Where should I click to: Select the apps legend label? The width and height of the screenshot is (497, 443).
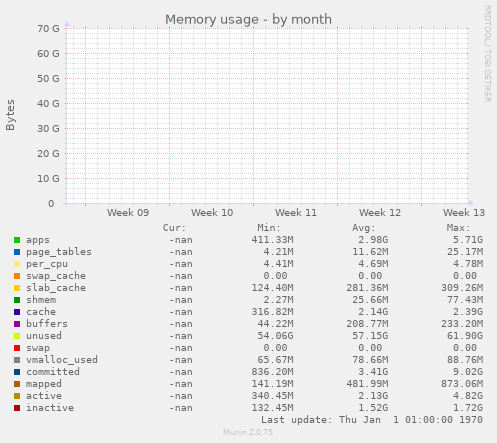point(38,240)
